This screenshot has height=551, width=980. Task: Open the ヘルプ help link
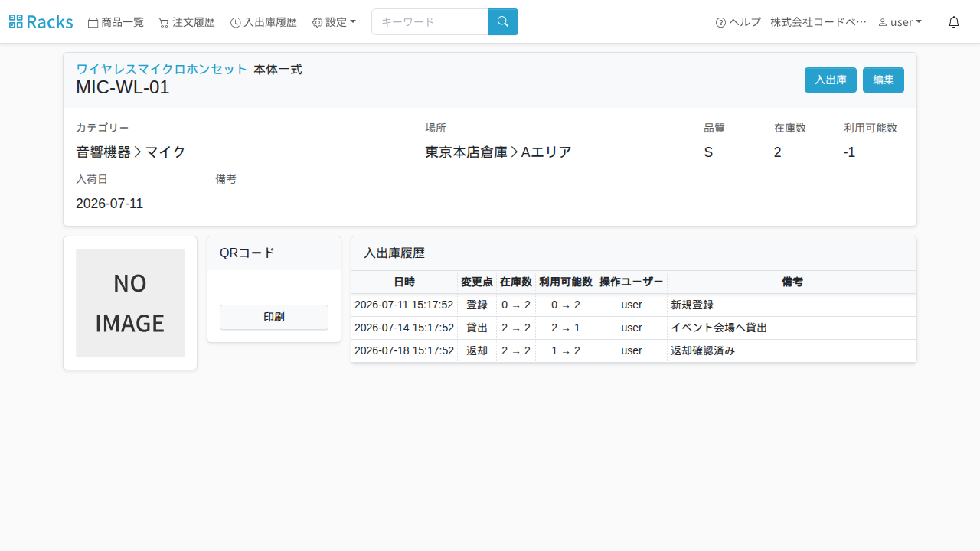pyautogui.click(x=738, y=22)
